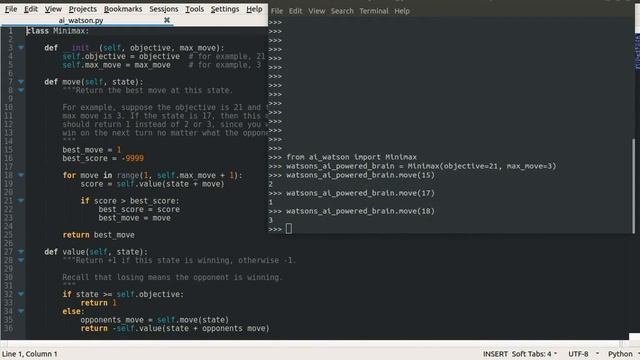
Task: Open the Soft Tabs: 4 dropdown
Action: pyautogui.click(x=534, y=354)
